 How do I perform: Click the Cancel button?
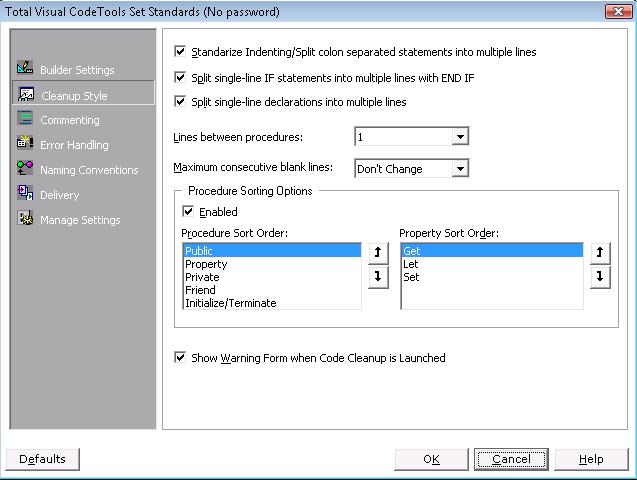pyautogui.click(x=511, y=459)
